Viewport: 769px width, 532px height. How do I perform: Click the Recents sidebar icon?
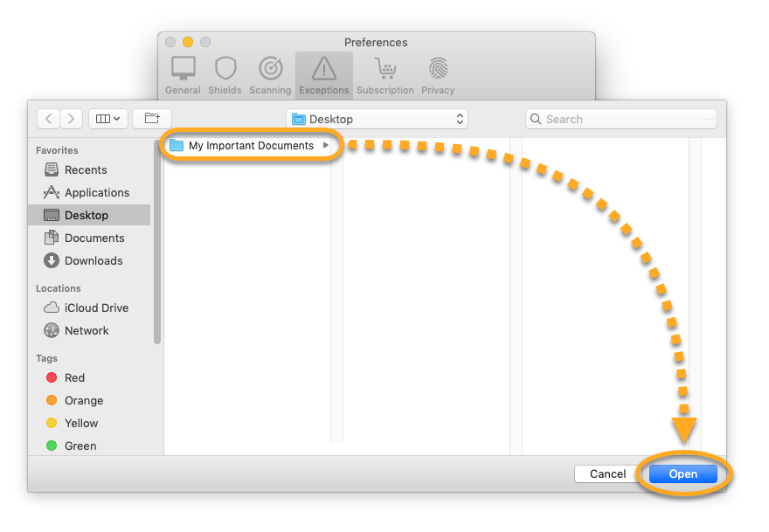click(52, 169)
